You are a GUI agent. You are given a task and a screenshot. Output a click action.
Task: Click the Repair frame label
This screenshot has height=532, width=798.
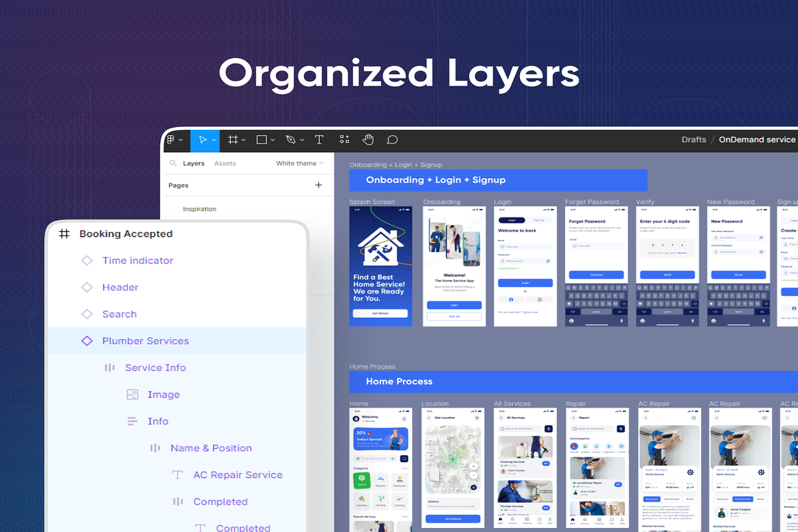pos(576,404)
